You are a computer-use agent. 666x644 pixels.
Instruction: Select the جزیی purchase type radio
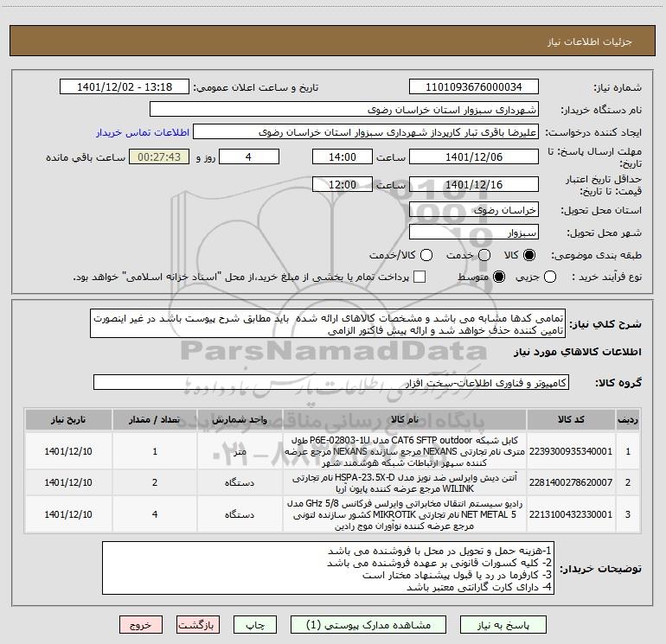pyautogui.click(x=550, y=277)
